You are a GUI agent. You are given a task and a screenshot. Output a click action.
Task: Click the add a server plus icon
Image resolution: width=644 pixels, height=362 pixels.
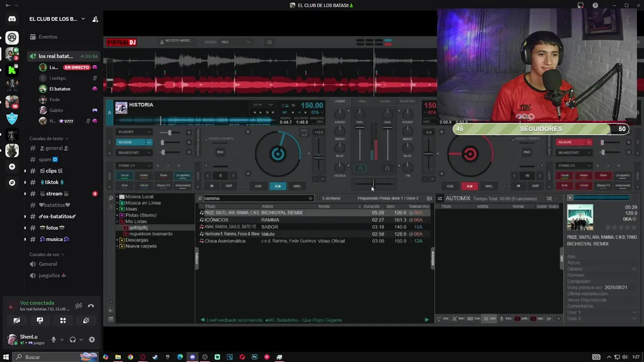(12, 166)
